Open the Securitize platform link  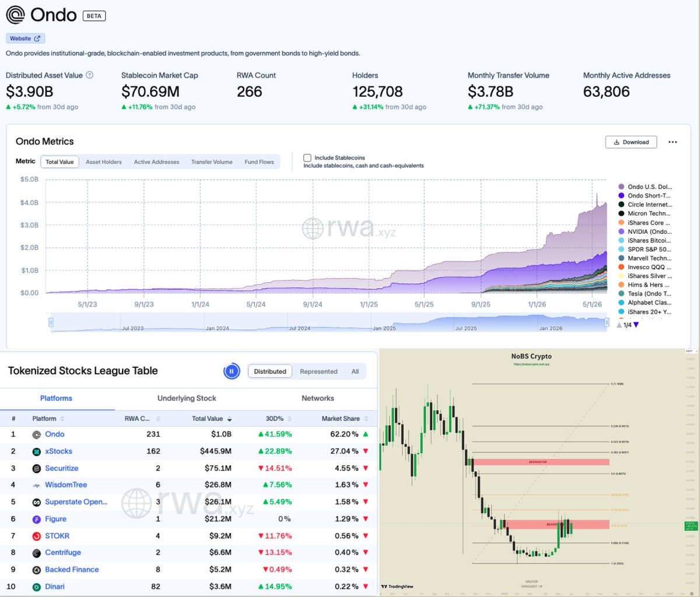(x=61, y=468)
